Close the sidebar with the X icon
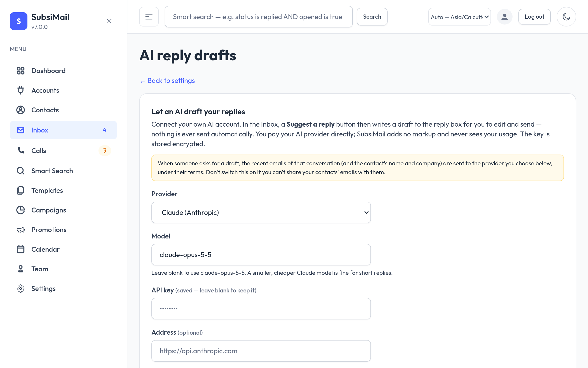588x368 pixels. pos(109,21)
